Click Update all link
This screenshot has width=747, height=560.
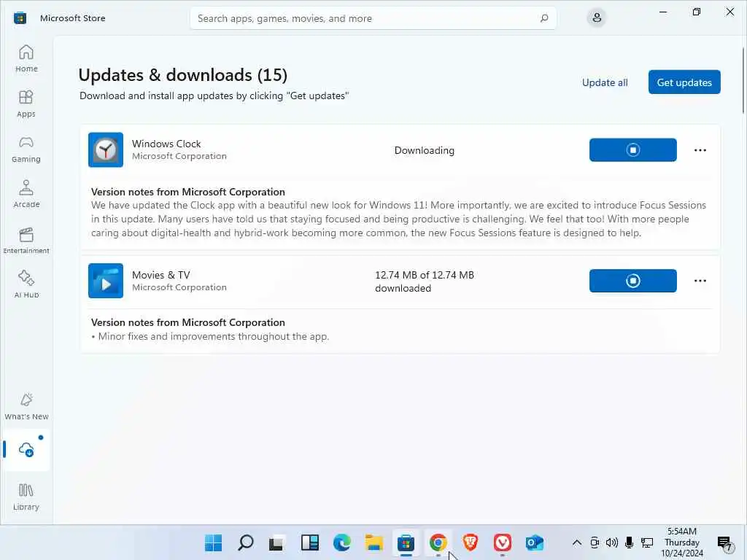coord(605,82)
